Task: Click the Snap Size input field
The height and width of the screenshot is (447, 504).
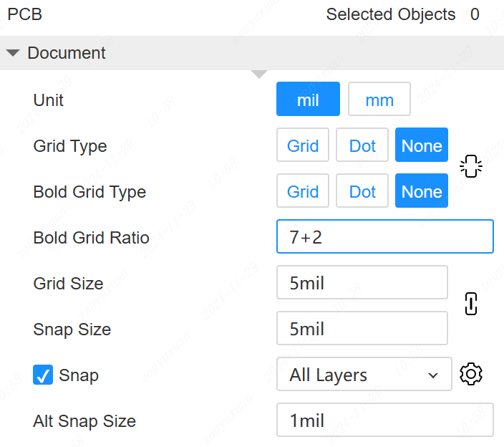Action: pyautogui.click(x=362, y=329)
